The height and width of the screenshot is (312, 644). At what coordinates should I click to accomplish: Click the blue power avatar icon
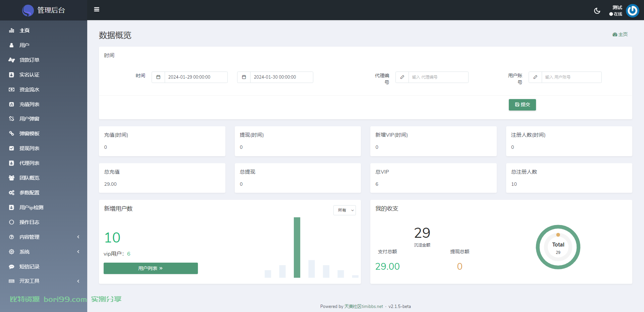click(633, 11)
